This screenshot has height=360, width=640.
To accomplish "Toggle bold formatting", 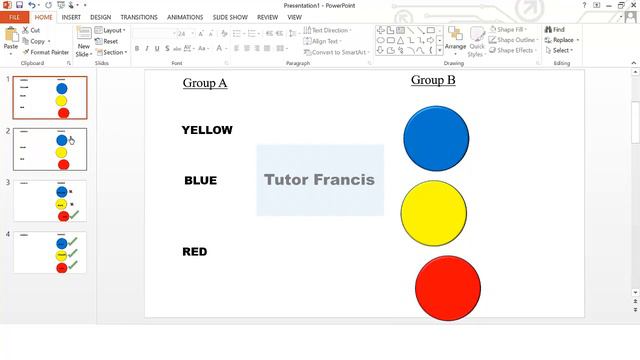I will (x=137, y=49).
